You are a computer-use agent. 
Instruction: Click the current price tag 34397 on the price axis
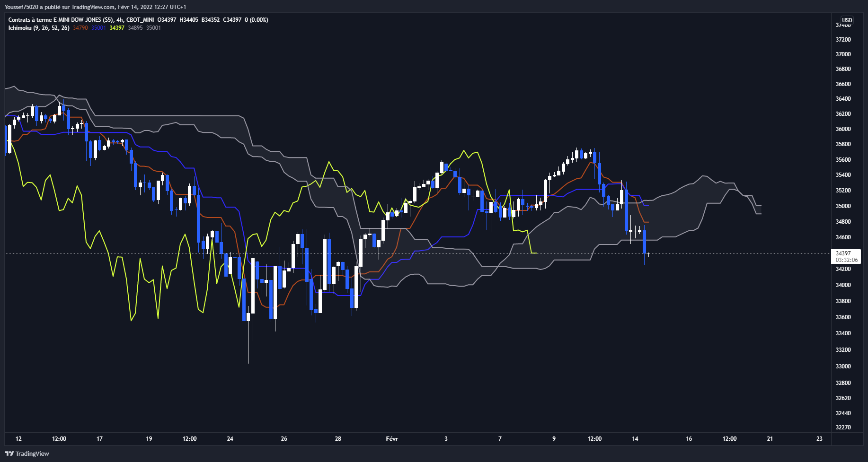coord(843,253)
